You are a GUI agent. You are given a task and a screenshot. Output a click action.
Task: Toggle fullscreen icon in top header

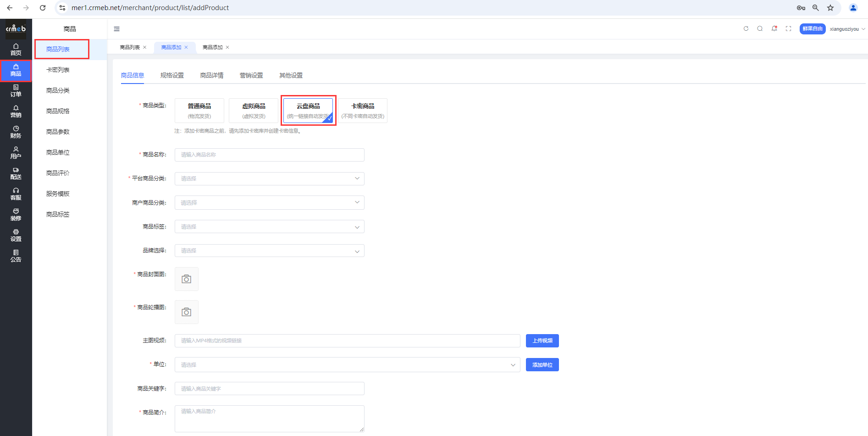tap(789, 28)
